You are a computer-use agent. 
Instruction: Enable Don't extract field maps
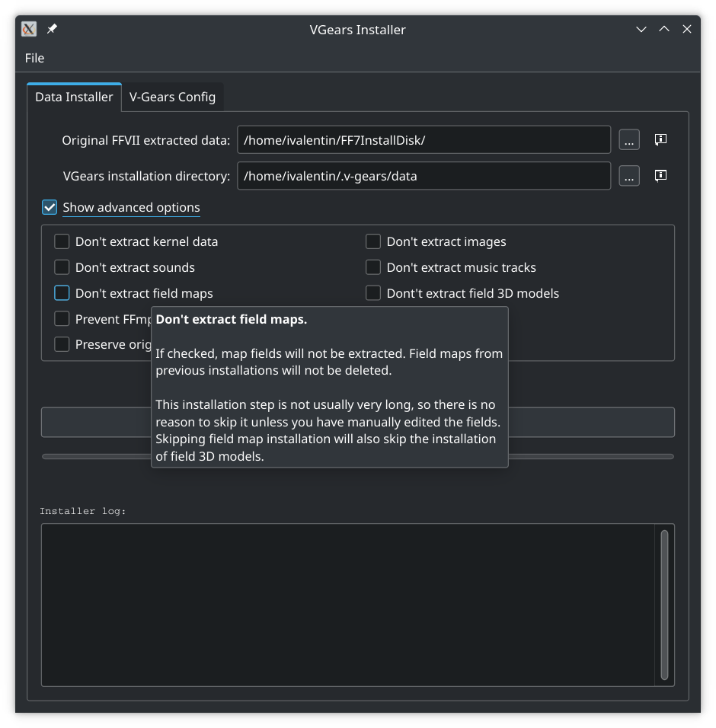tap(62, 293)
